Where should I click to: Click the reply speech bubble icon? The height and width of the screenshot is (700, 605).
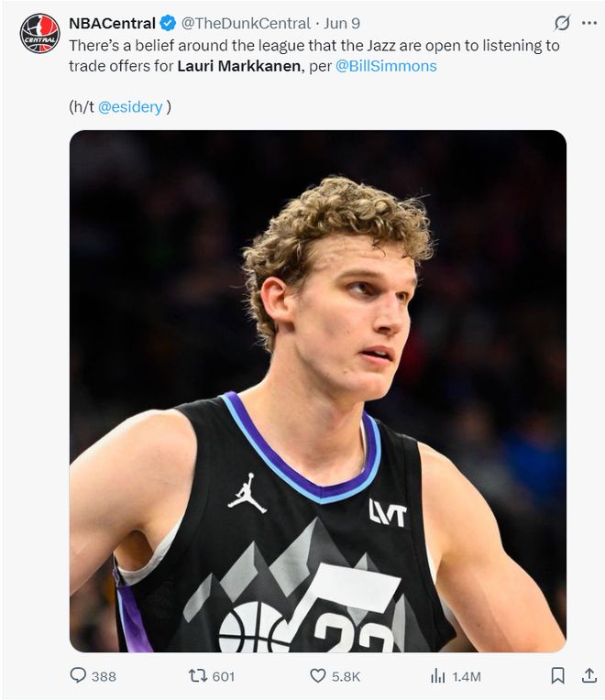coord(78,676)
